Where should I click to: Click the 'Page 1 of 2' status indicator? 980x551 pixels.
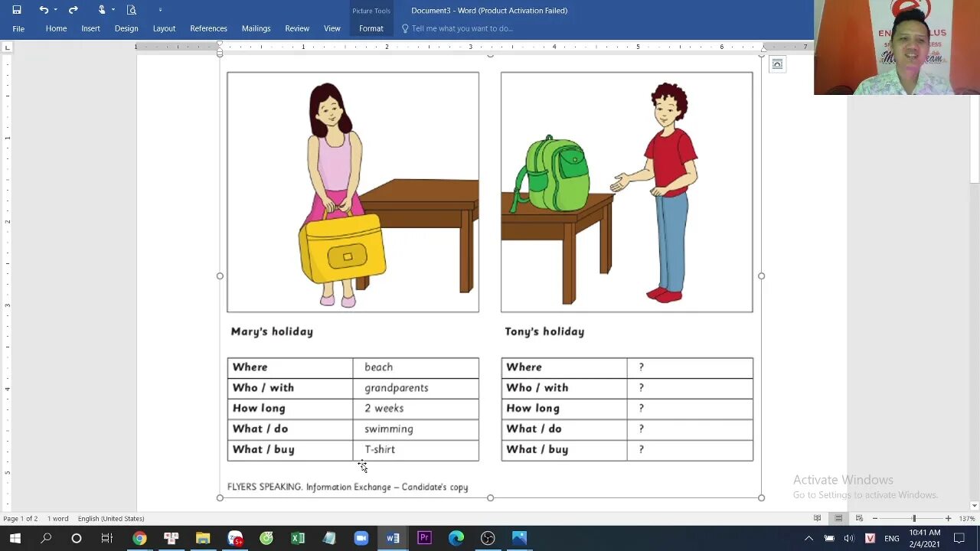tap(21, 519)
